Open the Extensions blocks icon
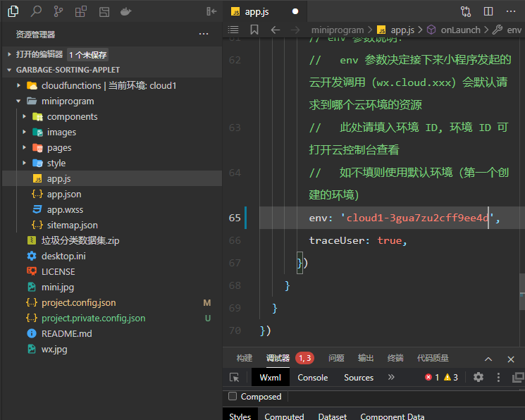The width and height of the screenshot is (525, 420). tap(81, 11)
